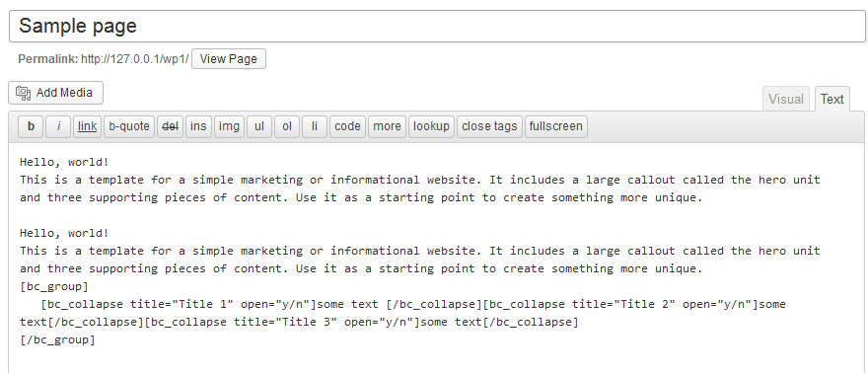
Task: Click the li list item button
Action: click(x=315, y=126)
